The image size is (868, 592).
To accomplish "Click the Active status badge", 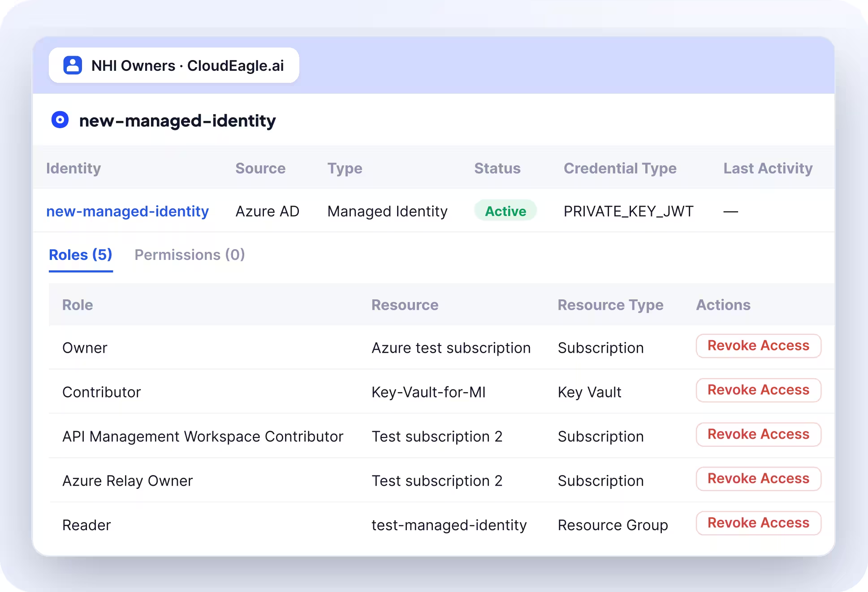I will tap(505, 211).
